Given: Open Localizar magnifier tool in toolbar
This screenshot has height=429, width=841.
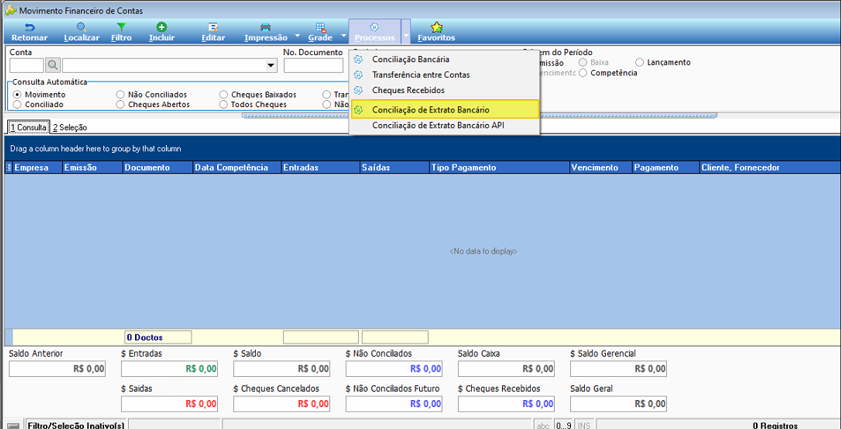Looking at the screenshot, I should click(x=81, y=27).
